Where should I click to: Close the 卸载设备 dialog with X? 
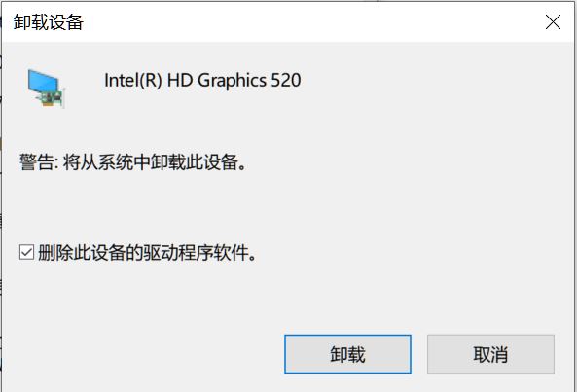(x=553, y=22)
